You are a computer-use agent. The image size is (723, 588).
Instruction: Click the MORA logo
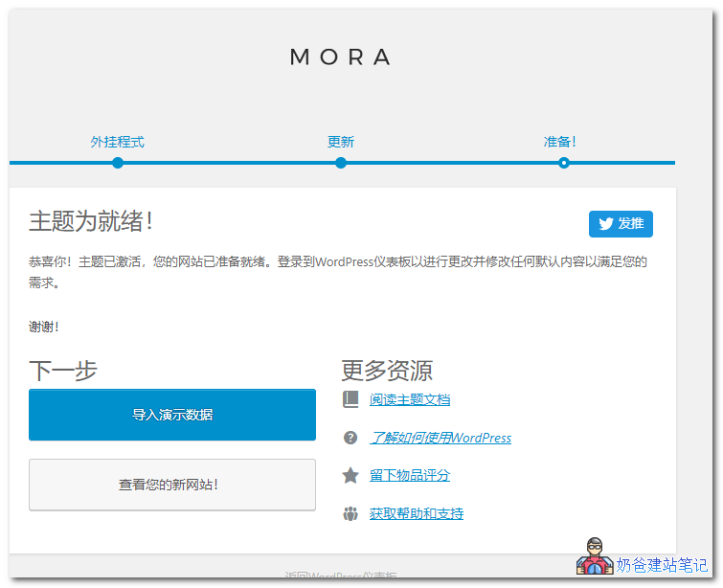[x=341, y=57]
